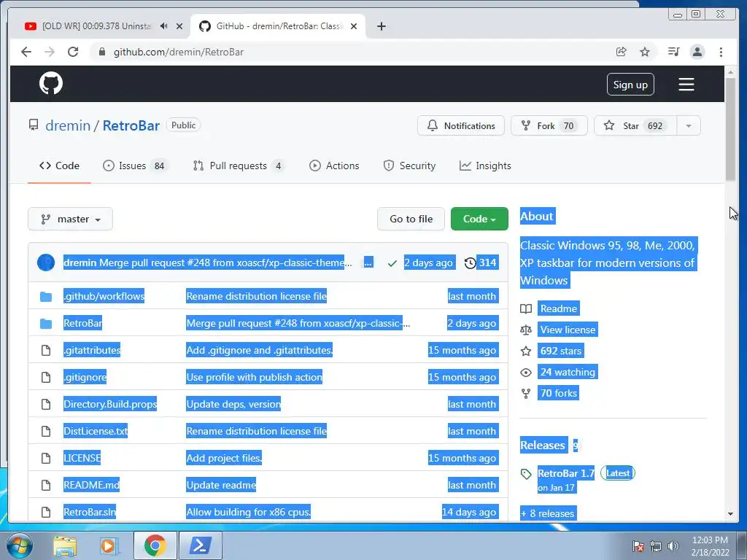Open the dropdown arrow beside the Star button
This screenshot has height=560, width=747.
[x=689, y=125]
